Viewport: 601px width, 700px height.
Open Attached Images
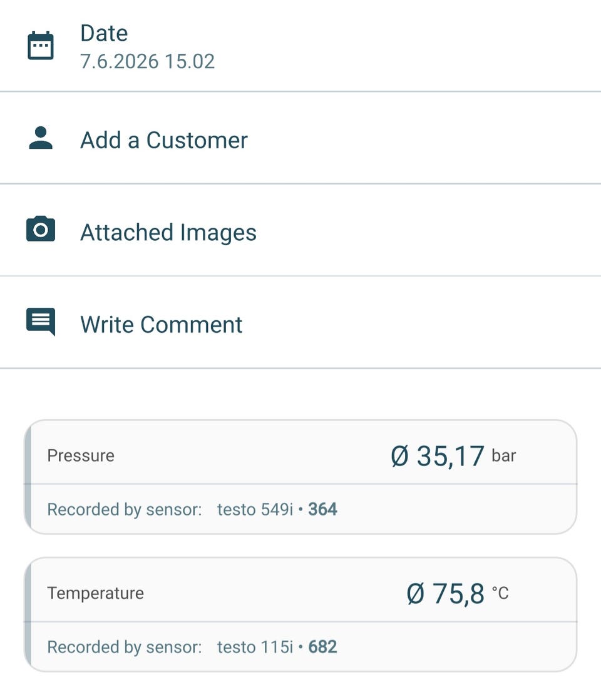pyautogui.click(x=300, y=230)
